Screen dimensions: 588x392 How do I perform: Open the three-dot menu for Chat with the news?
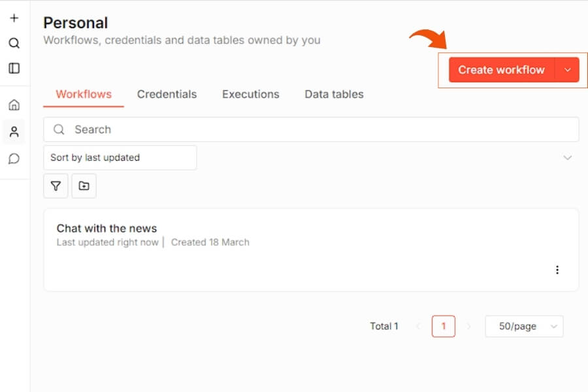pos(557,270)
